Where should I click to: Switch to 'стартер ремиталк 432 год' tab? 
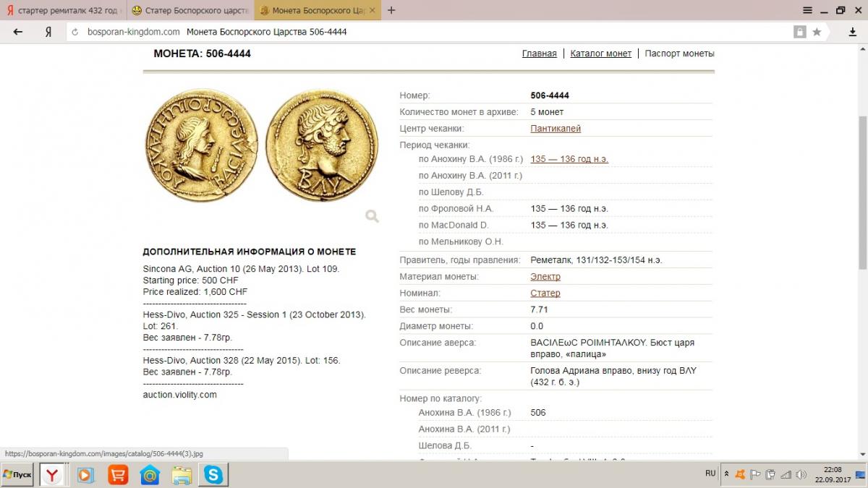coord(63,11)
